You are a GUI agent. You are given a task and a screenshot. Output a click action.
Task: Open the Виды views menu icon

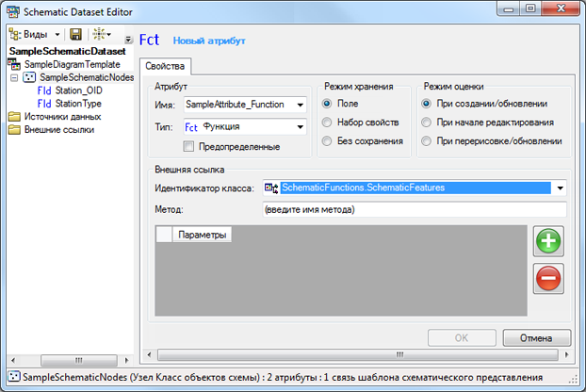point(15,34)
